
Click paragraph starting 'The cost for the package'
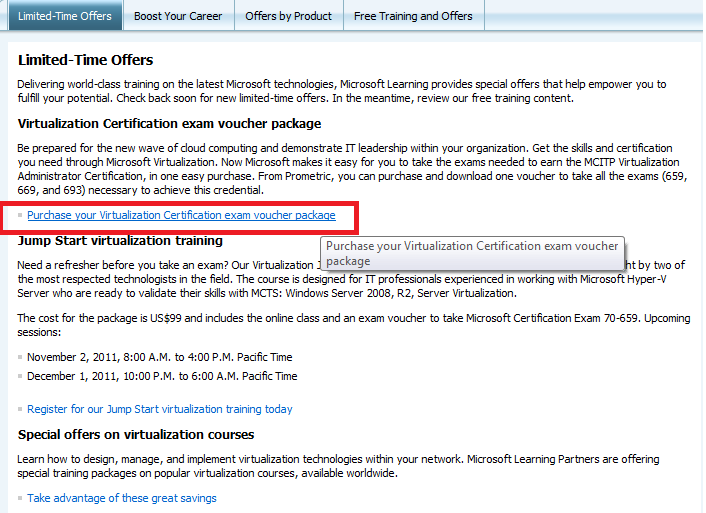[353, 325]
